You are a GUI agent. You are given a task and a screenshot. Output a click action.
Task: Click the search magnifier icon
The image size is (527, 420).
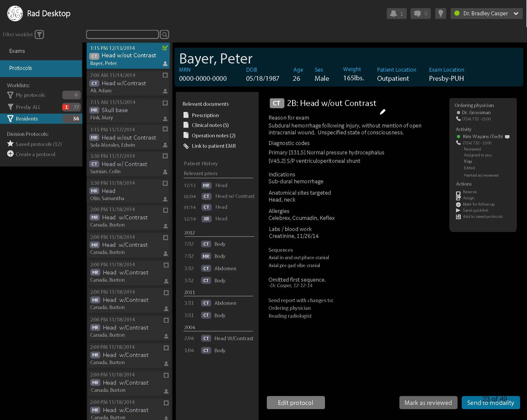point(164,34)
